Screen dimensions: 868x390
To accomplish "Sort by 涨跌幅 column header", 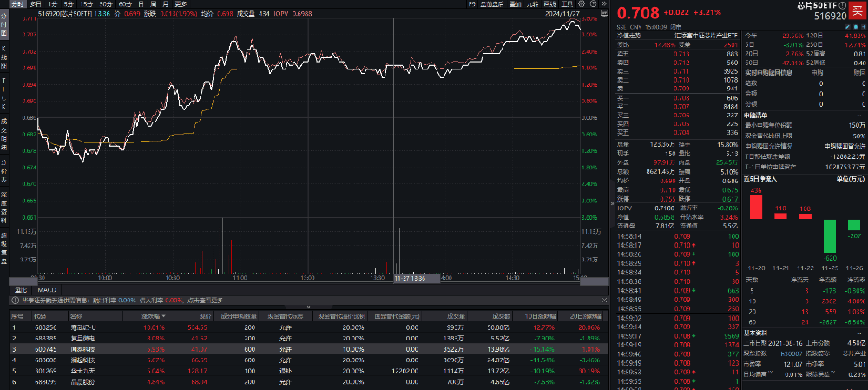I will pyautogui.click(x=146, y=316).
